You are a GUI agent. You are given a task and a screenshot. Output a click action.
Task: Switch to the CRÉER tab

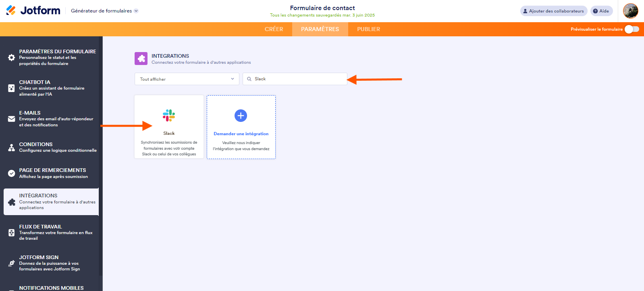pos(274,29)
